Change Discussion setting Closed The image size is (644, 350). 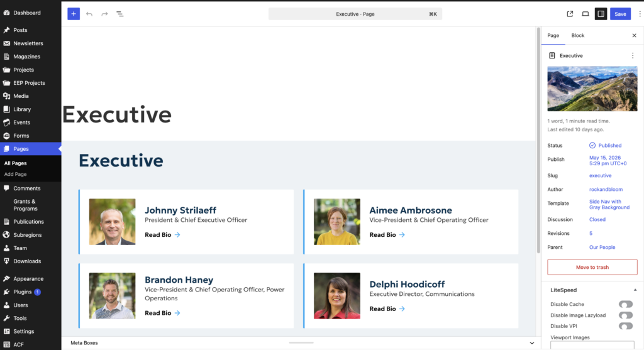point(597,219)
